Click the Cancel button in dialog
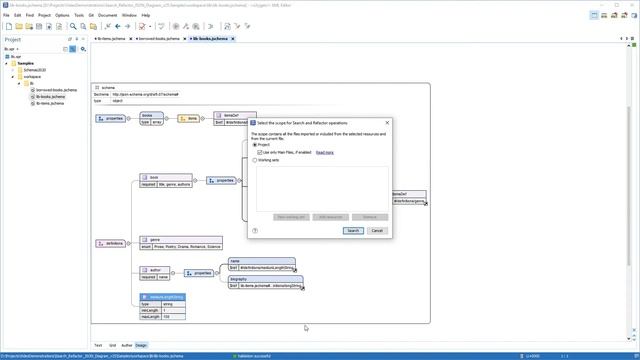Viewport: 640px width, 360px height. (377, 231)
